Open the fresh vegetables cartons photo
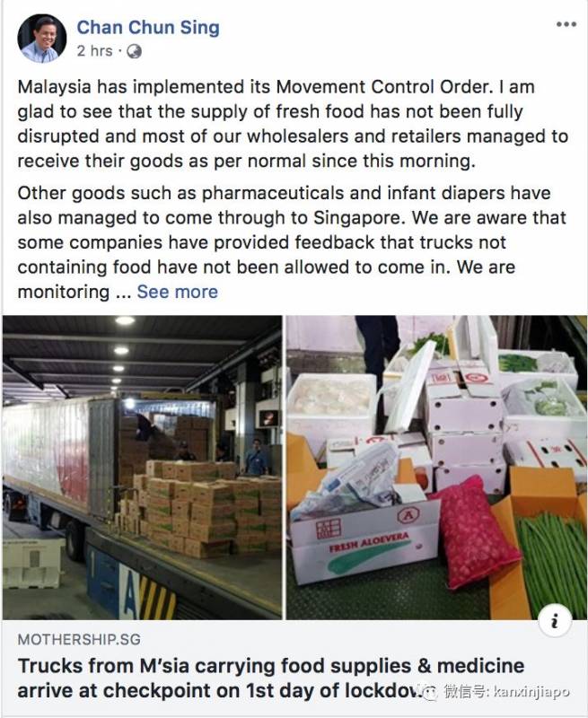 pos(436,467)
